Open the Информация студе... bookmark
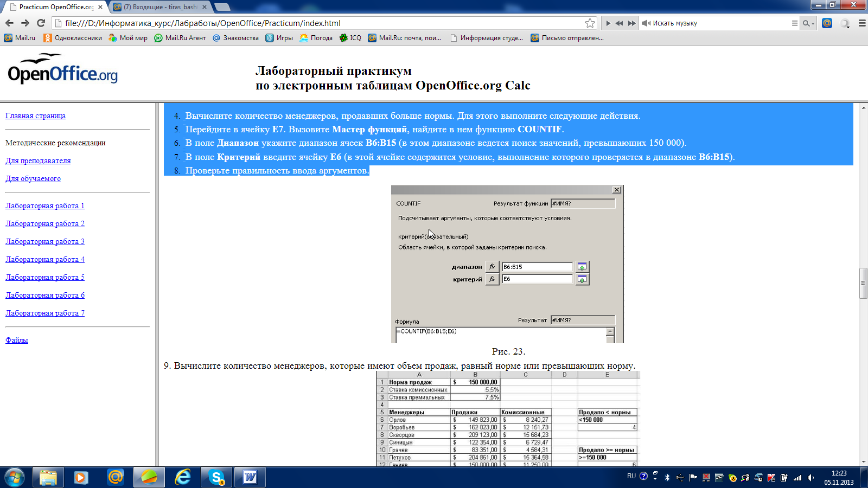868x488 pixels. coord(487,38)
